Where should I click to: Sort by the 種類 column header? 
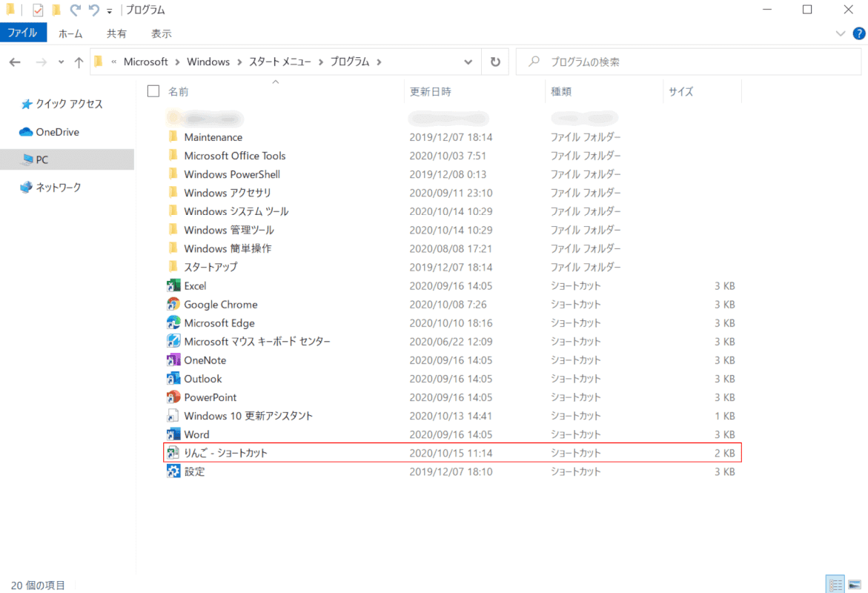coord(561,92)
